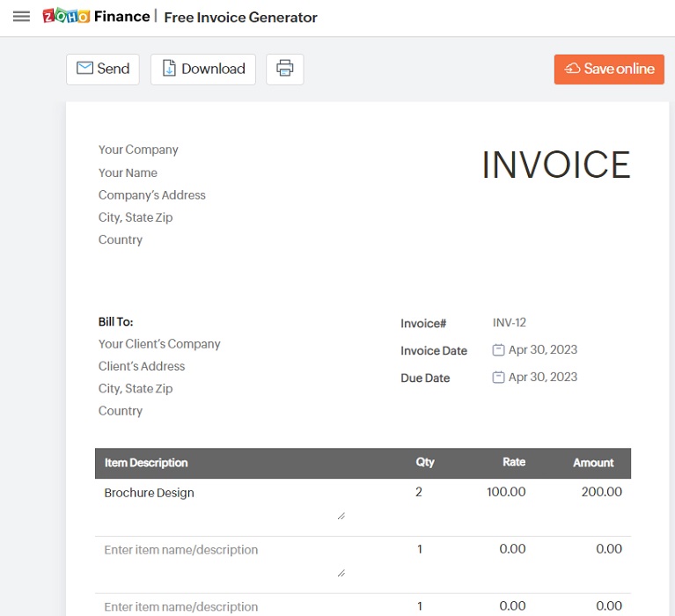Click Save online button
This screenshot has width=675, height=616.
point(609,69)
